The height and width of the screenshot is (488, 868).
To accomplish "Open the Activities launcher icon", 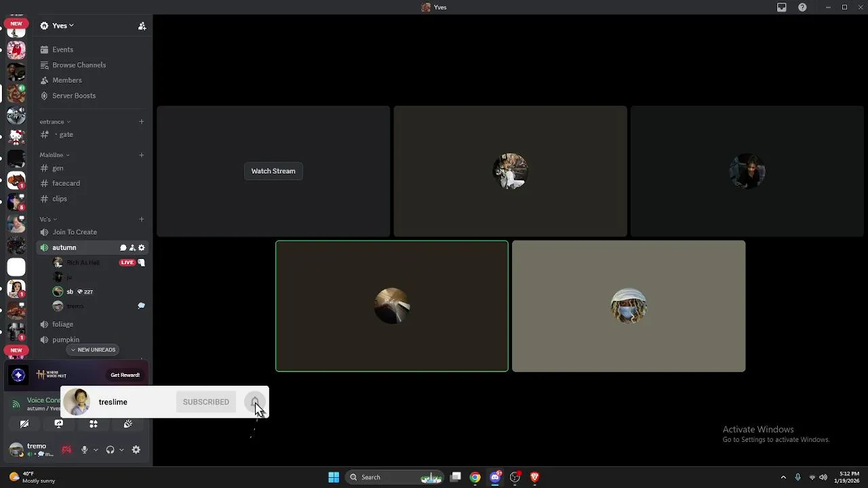I will 94,424.
